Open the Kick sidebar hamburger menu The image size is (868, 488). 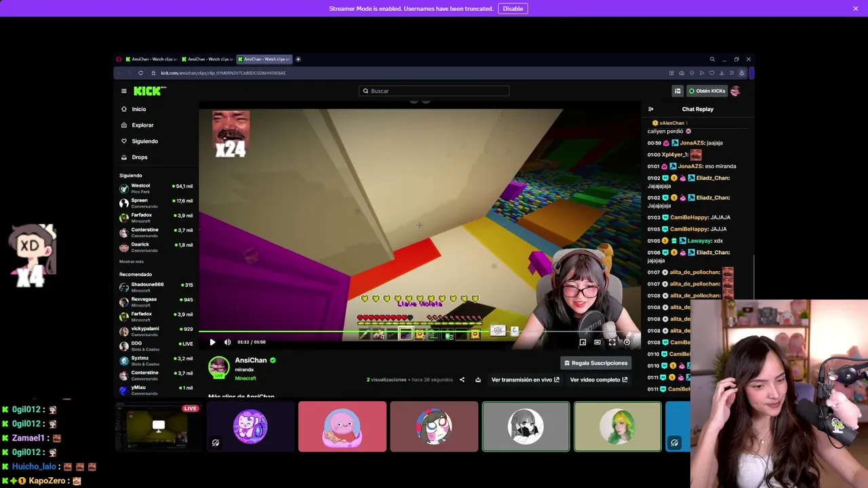point(123,91)
